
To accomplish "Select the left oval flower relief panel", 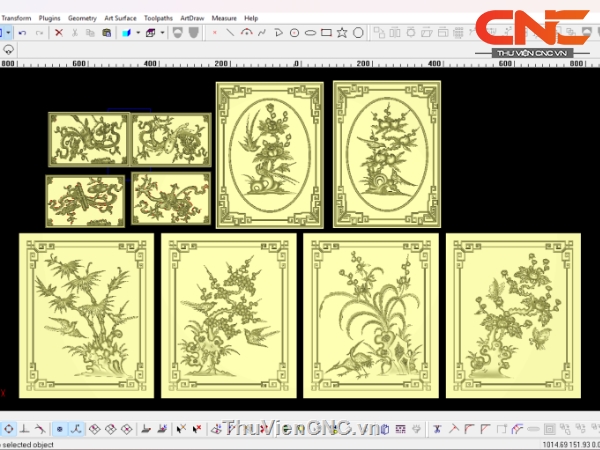I will point(270,155).
